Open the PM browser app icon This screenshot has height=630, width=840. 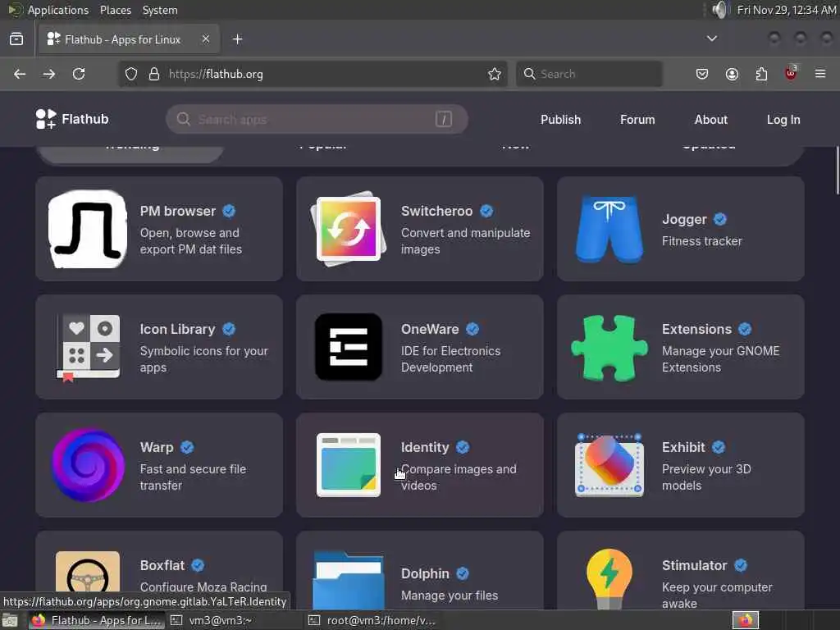(x=88, y=229)
